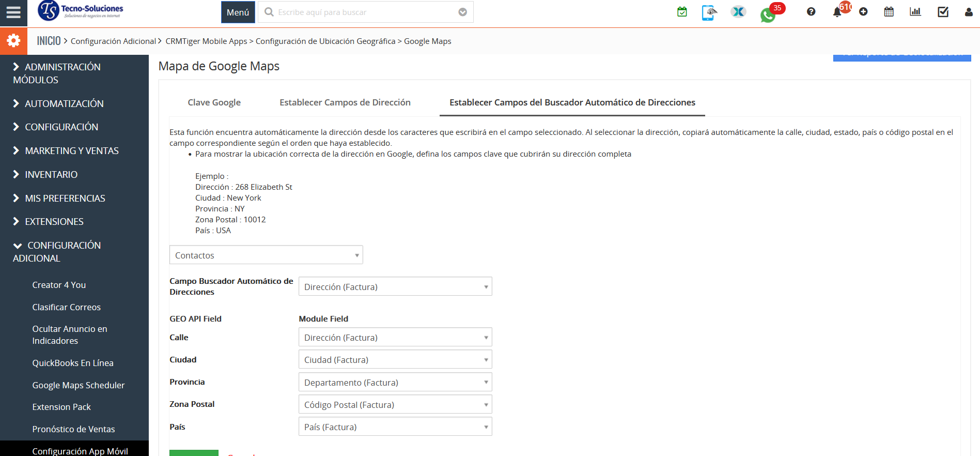The height and width of the screenshot is (456, 980).
Task: Switch to Establecer Campos de Dirección tab
Action: coord(345,102)
